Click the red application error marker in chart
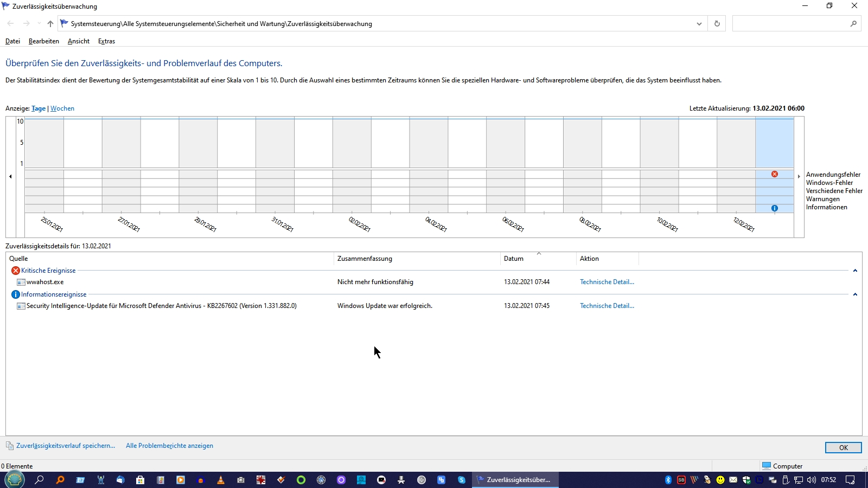Screen dimensions: 868x488 pyautogui.click(x=775, y=174)
